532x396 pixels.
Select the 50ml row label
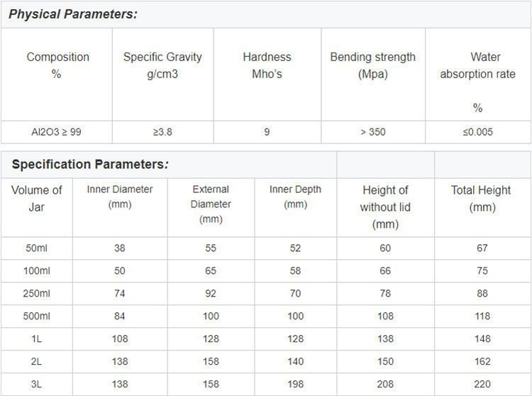(37, 248)
